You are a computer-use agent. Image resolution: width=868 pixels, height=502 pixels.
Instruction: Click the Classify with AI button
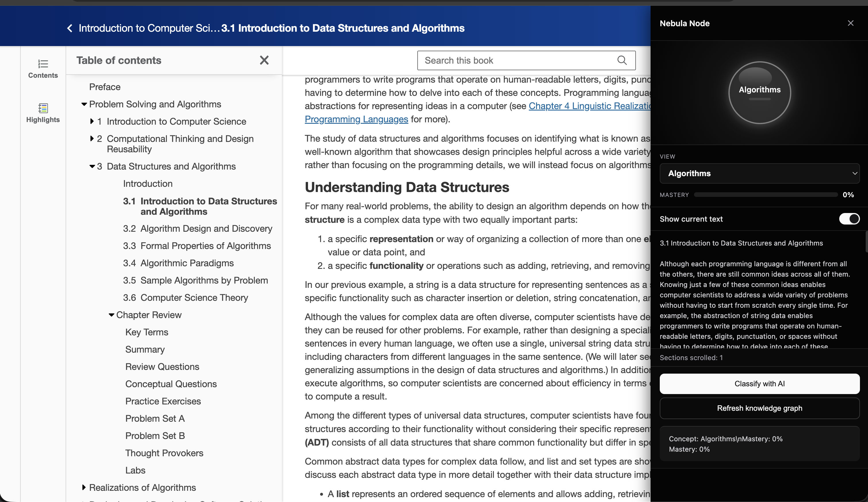[x=759, y=383]
